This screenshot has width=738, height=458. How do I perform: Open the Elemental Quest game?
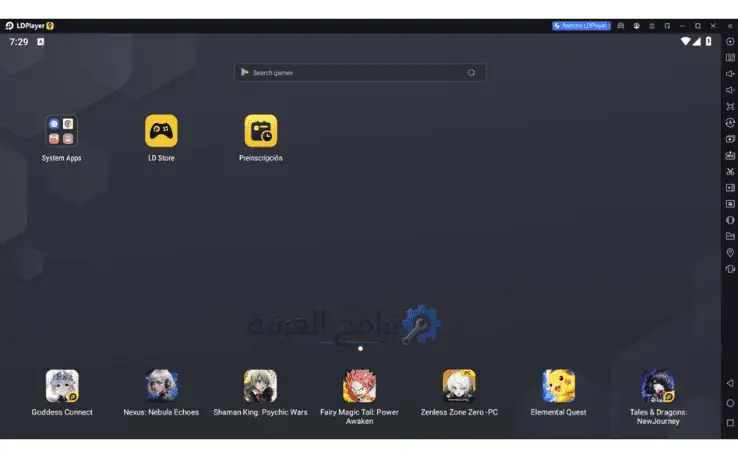pyautogui.click(x=559, y=386)
